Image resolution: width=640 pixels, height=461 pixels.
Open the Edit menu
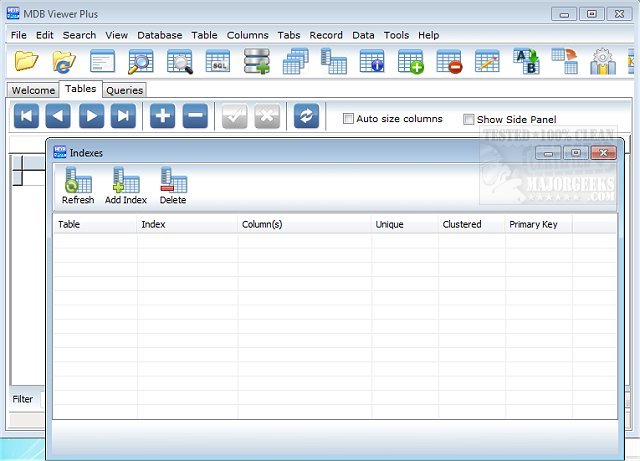(44, 35)
